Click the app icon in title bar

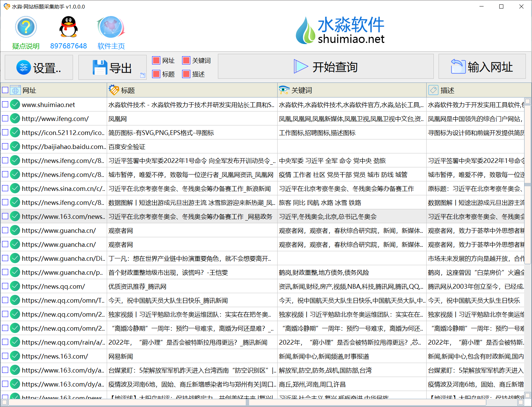pyautogui.click(x=6, y=6)
